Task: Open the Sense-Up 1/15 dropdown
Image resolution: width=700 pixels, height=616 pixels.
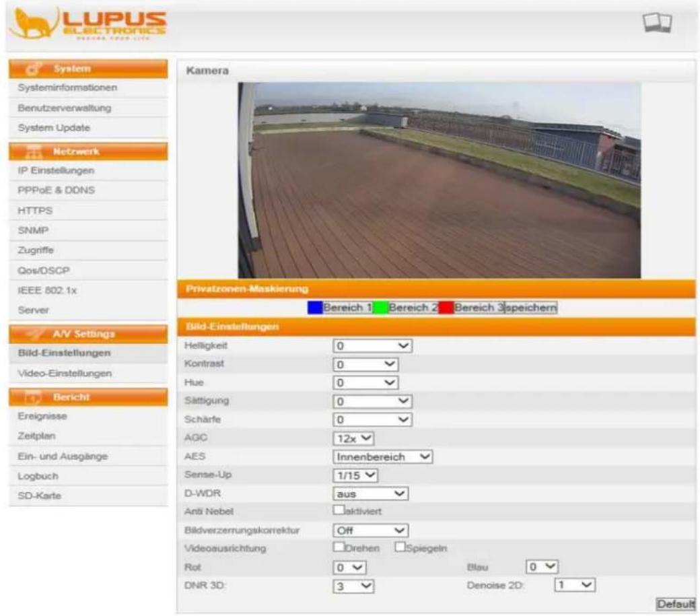Action: click(x=355, y=475)
